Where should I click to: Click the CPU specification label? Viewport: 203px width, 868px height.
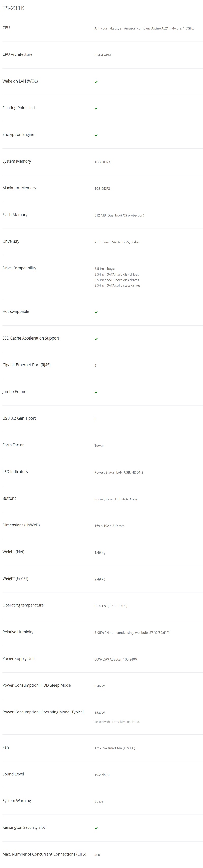coord(6,28)
